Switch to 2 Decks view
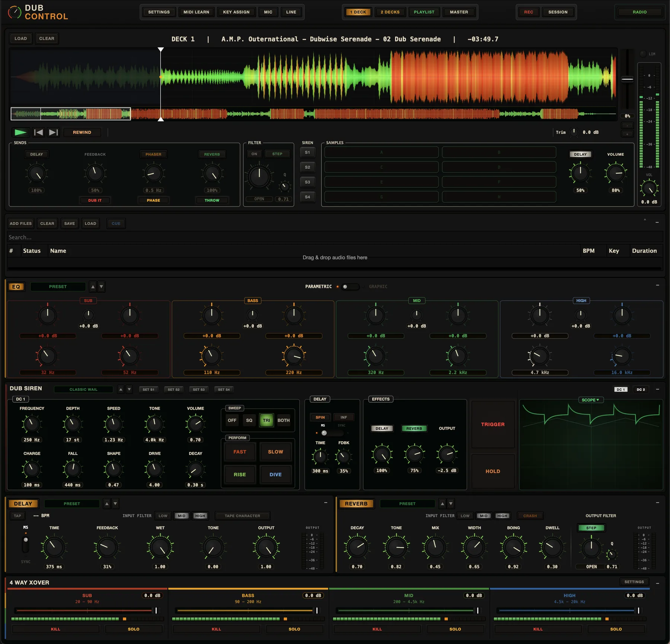This screenshot has width=670, height=644. 390,12
